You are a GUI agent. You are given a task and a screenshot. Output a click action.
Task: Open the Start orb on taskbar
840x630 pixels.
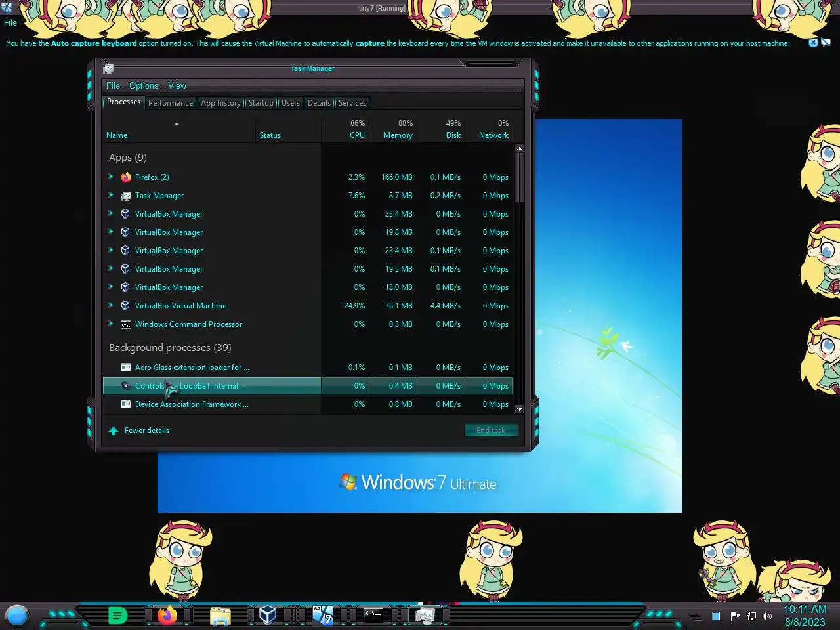[17, 616]
